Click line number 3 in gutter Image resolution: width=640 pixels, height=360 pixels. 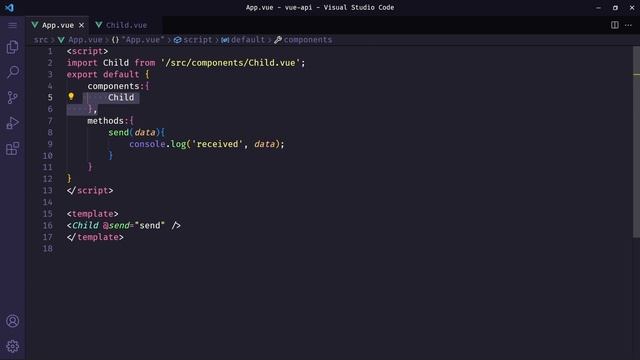click(50, 74)
